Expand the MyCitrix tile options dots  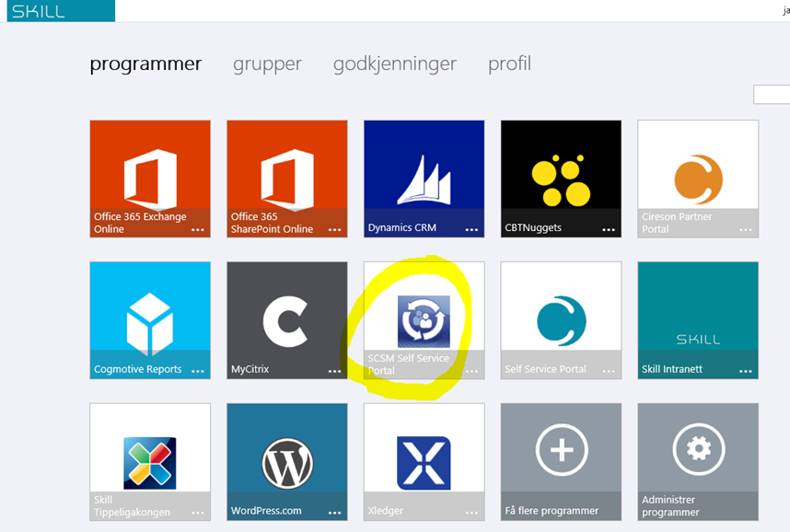coord(335,371)
